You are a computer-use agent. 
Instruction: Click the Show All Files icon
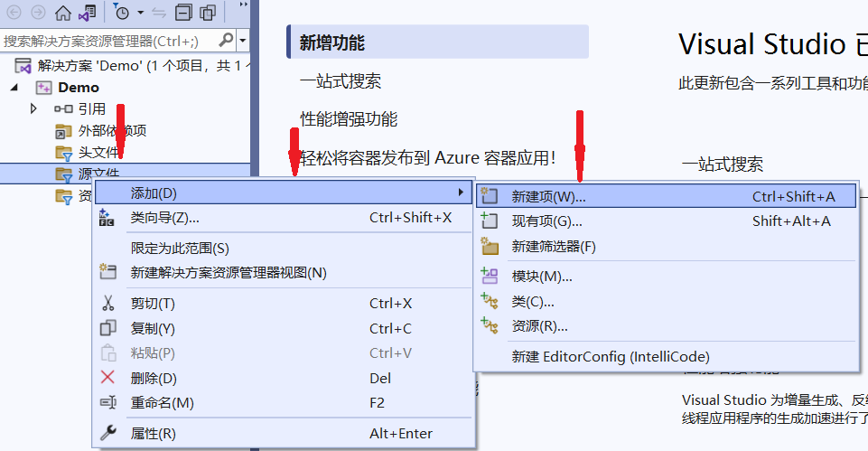click(208, 13)
